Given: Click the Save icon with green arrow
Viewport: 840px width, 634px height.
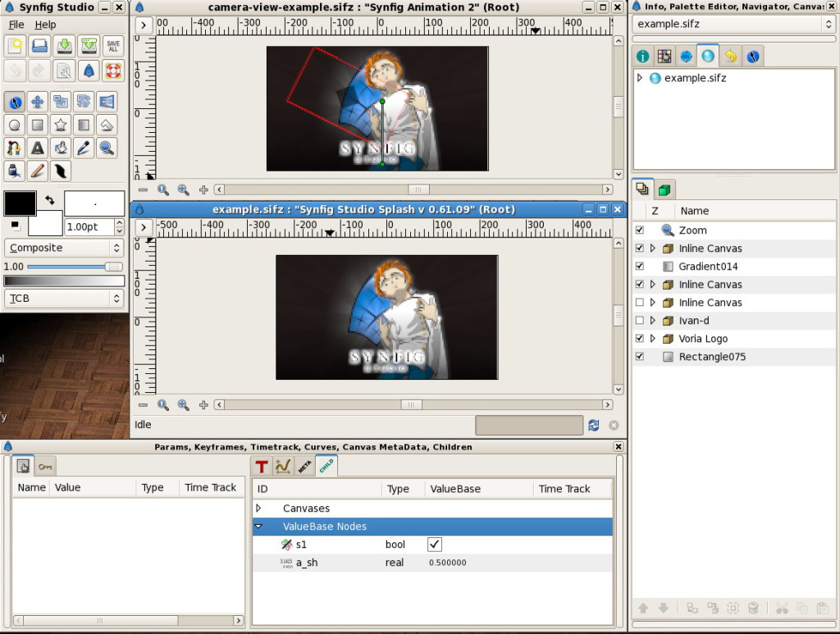Looking at the screenshot, I should [x=64, y=46].
